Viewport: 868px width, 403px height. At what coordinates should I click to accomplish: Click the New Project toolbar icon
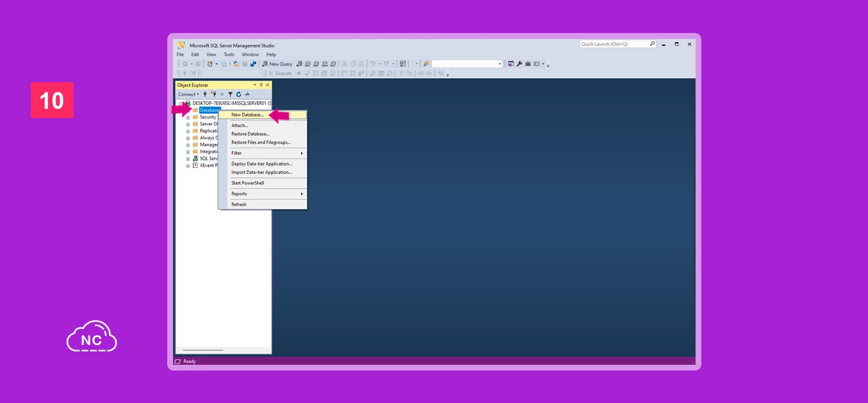pos(210,64)
